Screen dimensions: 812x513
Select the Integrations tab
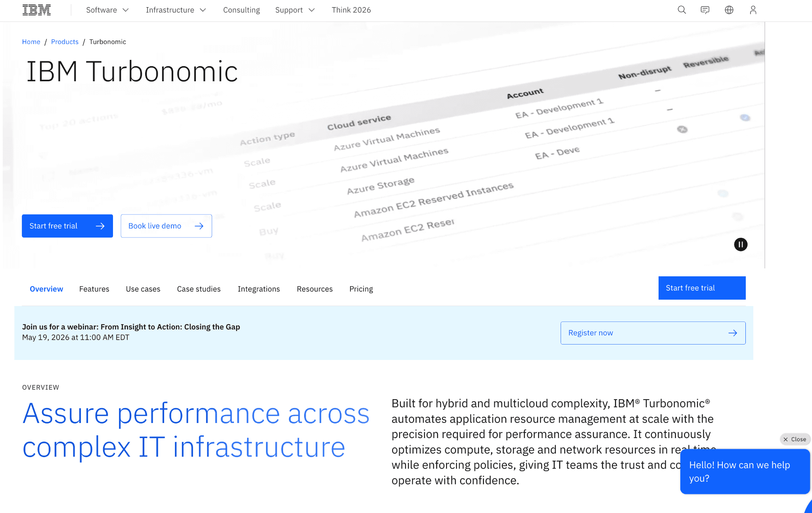[x=259, y=289]
